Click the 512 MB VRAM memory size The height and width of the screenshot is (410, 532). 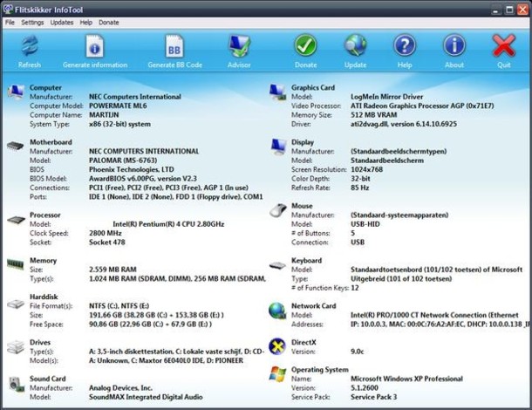pos(373,115)
